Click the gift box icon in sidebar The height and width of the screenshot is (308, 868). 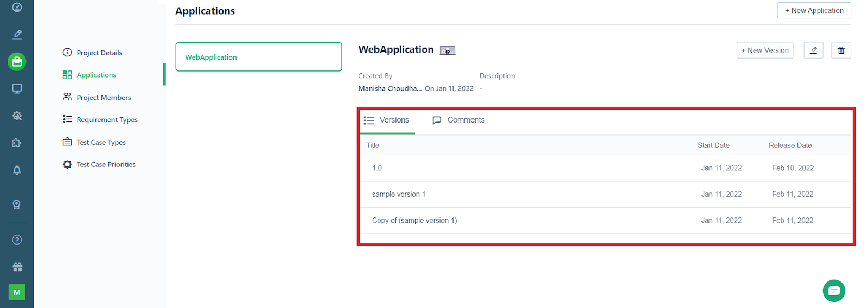pyautogui.click(x=17, y=267)
